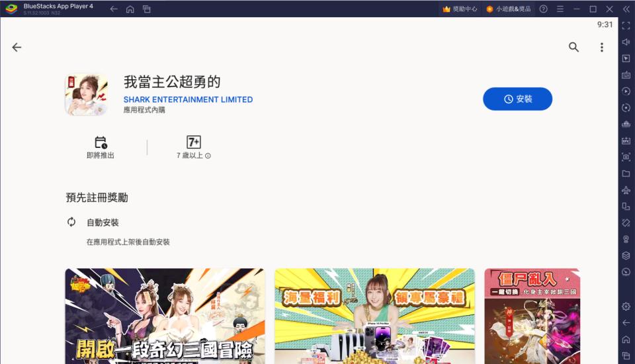This screenshot has height=364, width=635.
Task: Click the 應用程式內購 label
Action: 144,110
